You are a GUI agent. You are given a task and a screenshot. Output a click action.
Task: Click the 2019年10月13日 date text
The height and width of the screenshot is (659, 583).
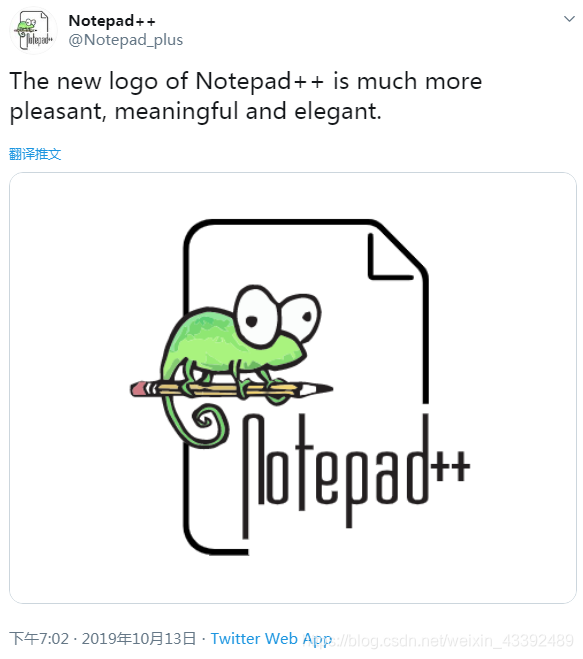tap(139, 638)
